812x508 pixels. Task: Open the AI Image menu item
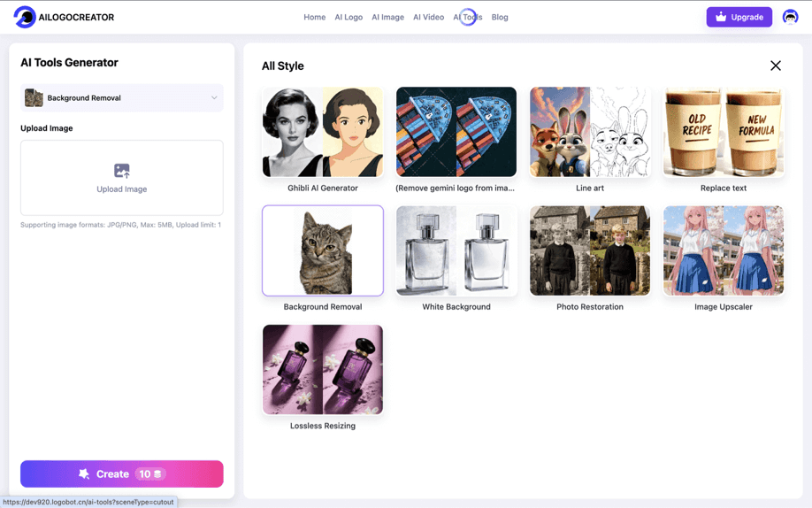[x=388, y=17]
